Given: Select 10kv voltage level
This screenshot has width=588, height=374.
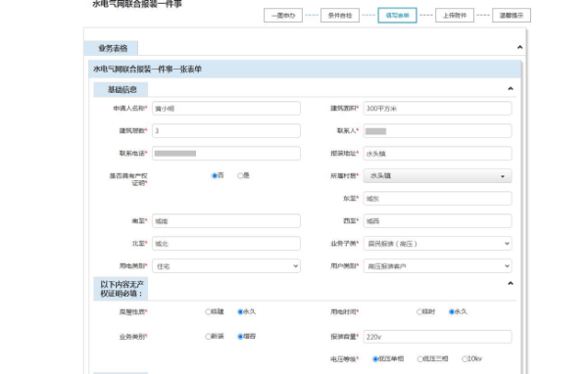Looking at the screenshot, I should click(465, 359).
